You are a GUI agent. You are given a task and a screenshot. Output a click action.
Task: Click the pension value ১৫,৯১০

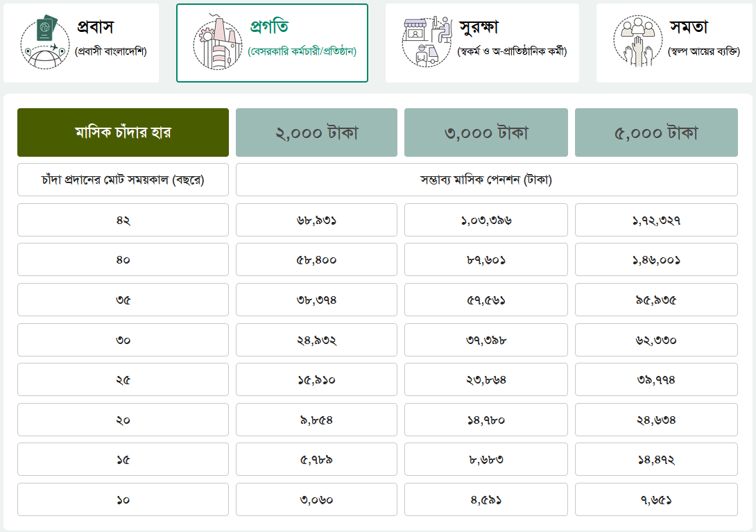[316, 379]
